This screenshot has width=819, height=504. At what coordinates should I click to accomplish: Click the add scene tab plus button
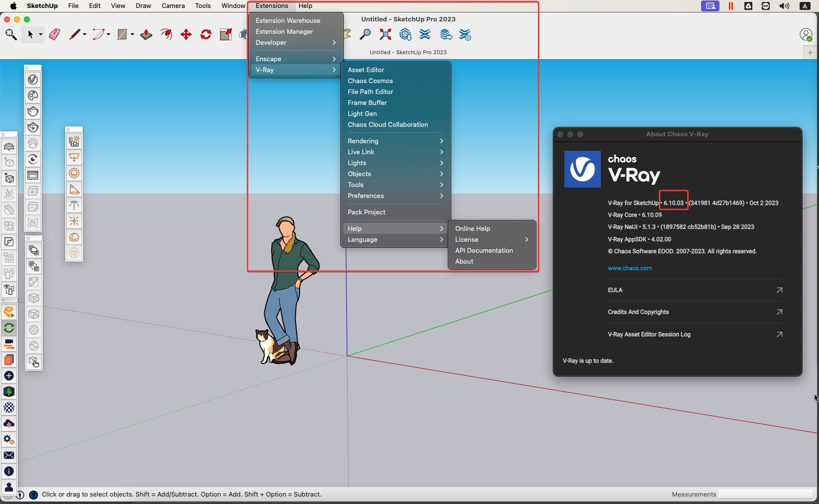[810, 52]
